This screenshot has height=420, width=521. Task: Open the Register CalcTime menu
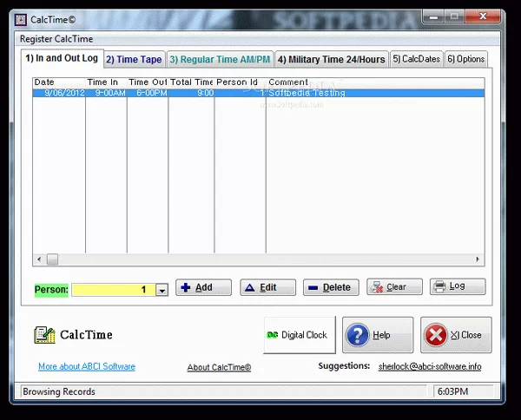[x=56, y=39]
